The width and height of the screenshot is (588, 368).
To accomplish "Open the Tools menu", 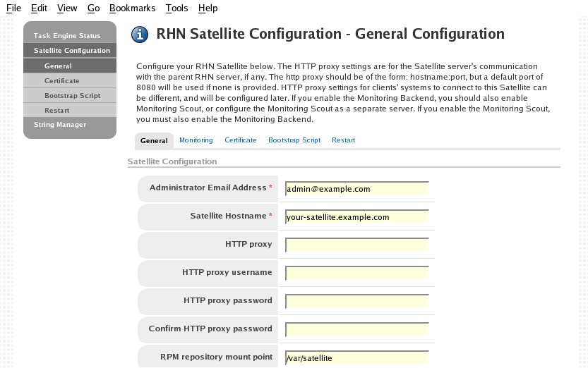I will [x=176, y=8].
